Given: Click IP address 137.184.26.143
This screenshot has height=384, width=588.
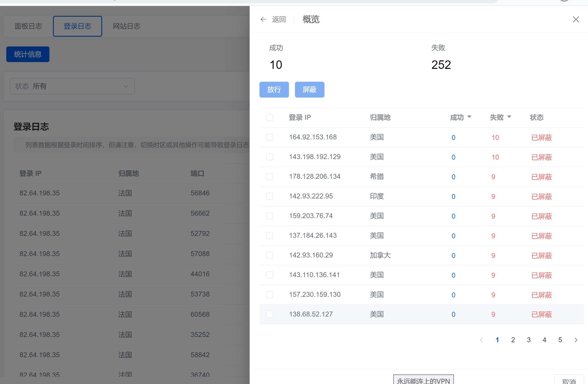Looking at the screenshot, I should (x=313, y=236).
